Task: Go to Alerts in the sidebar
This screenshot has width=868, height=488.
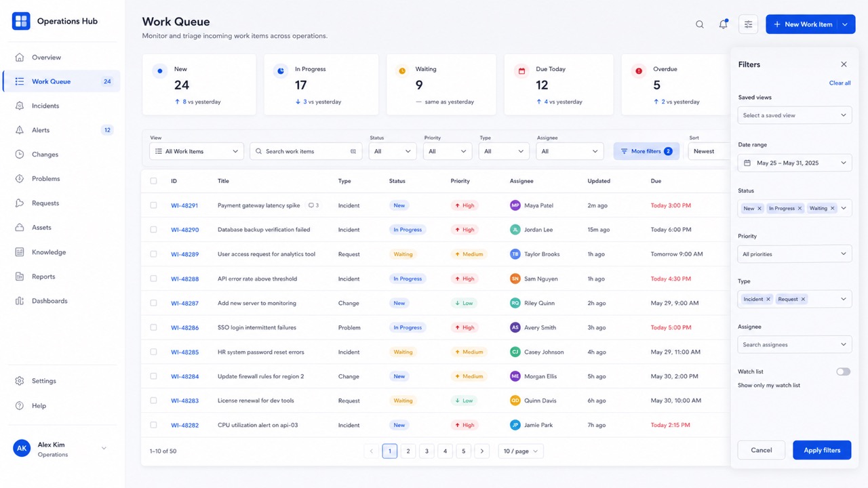Action: point(62,130)
